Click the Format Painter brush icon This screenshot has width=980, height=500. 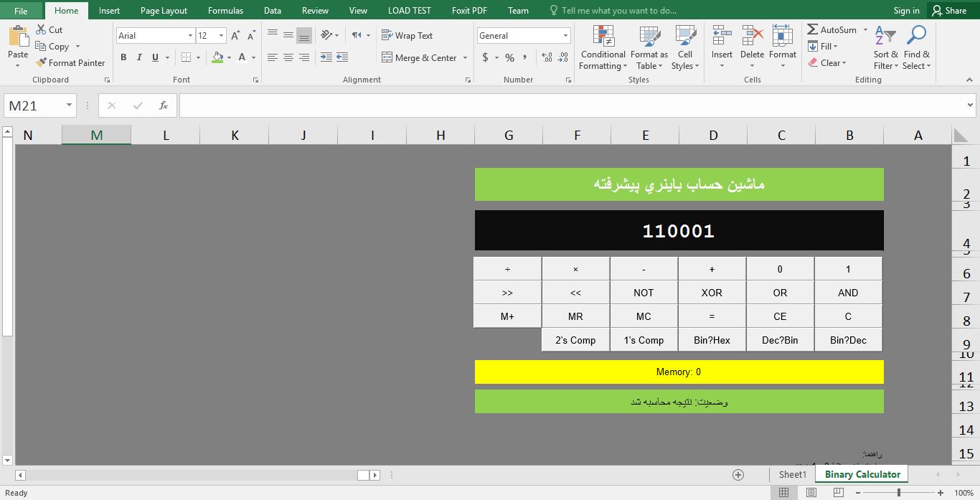pyautogui.click(x=42, y=63)
